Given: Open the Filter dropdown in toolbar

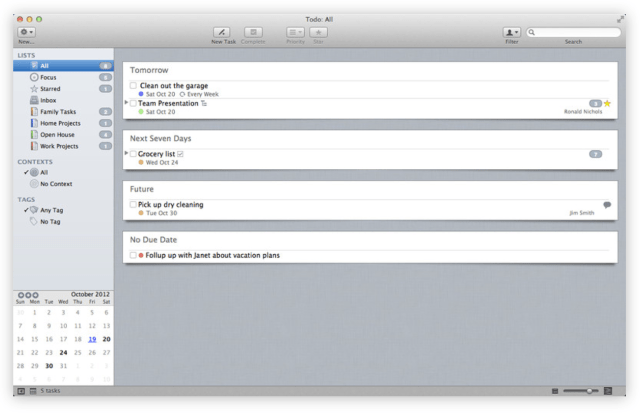Looking at the screenshot, I should (511, 32).
